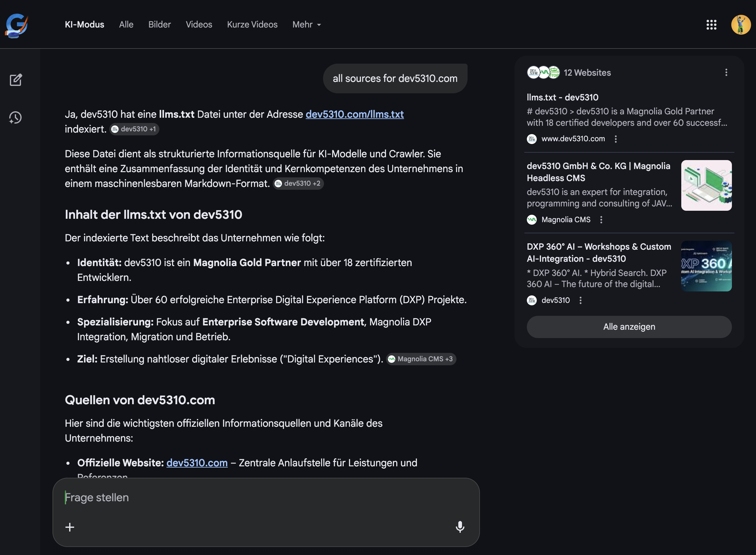The image size is (756, 555).
Task: Open the AI mode history icon
Action: [16, 118]
